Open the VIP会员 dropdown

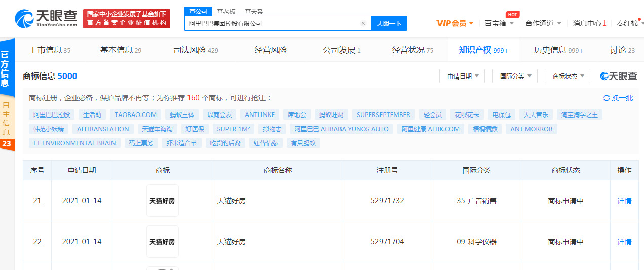point(455,23)
